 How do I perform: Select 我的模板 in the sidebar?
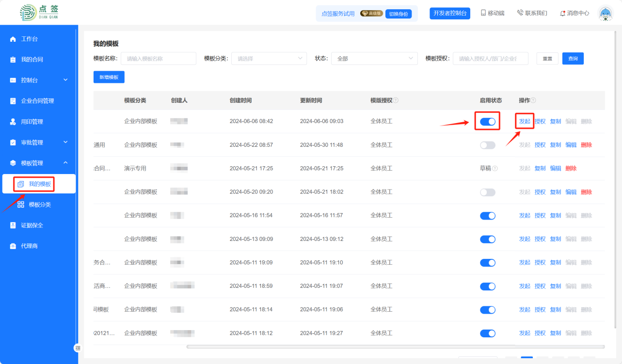click(x=39, y=184)
